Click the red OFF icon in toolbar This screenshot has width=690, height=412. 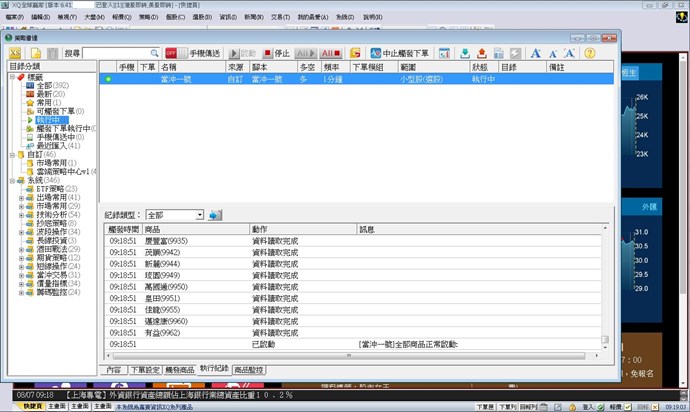[x=172, y=52]
